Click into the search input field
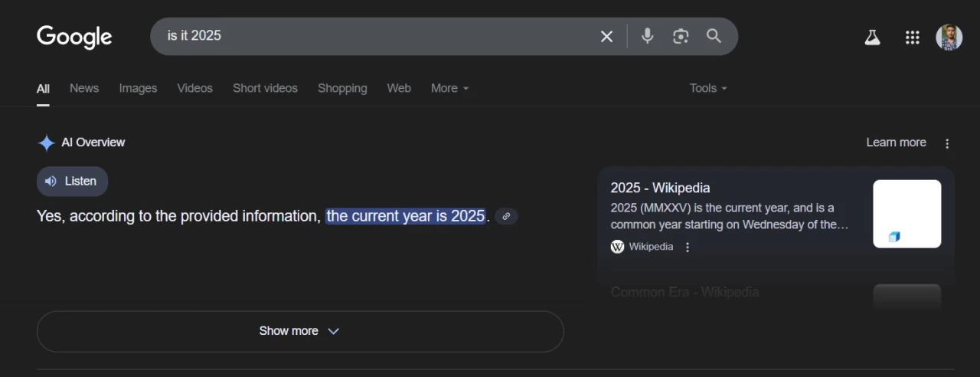Image resolution: width=980 pixels, height=377 pixels. pos(367,36)
